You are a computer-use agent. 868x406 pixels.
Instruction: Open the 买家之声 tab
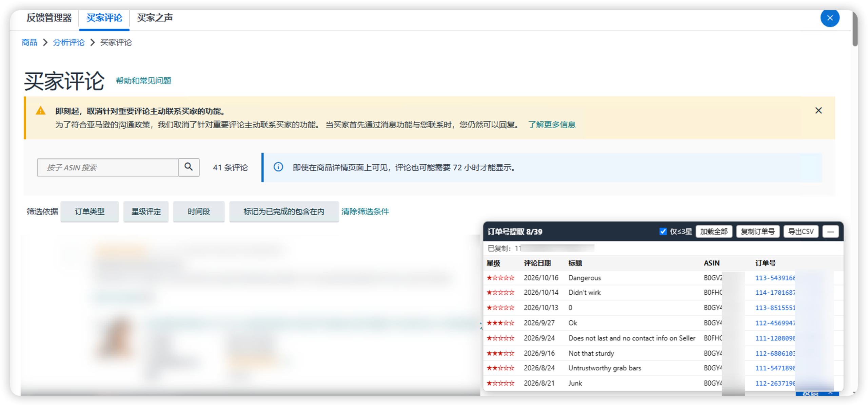(155, 18)
